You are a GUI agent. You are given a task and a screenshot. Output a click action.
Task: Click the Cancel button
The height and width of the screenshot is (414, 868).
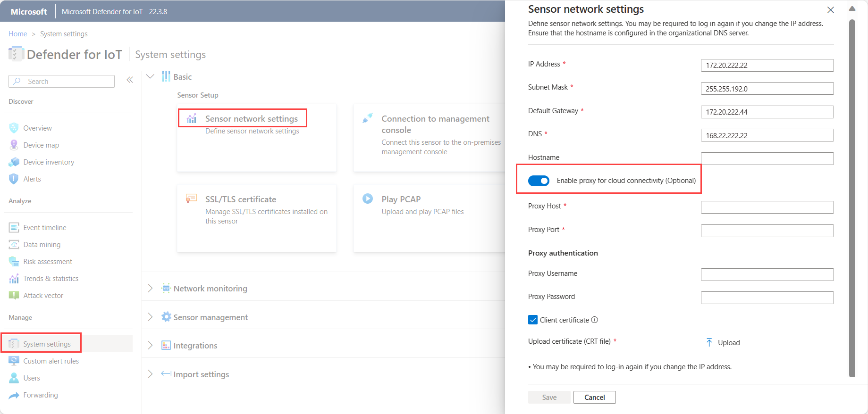click(594, 397)
